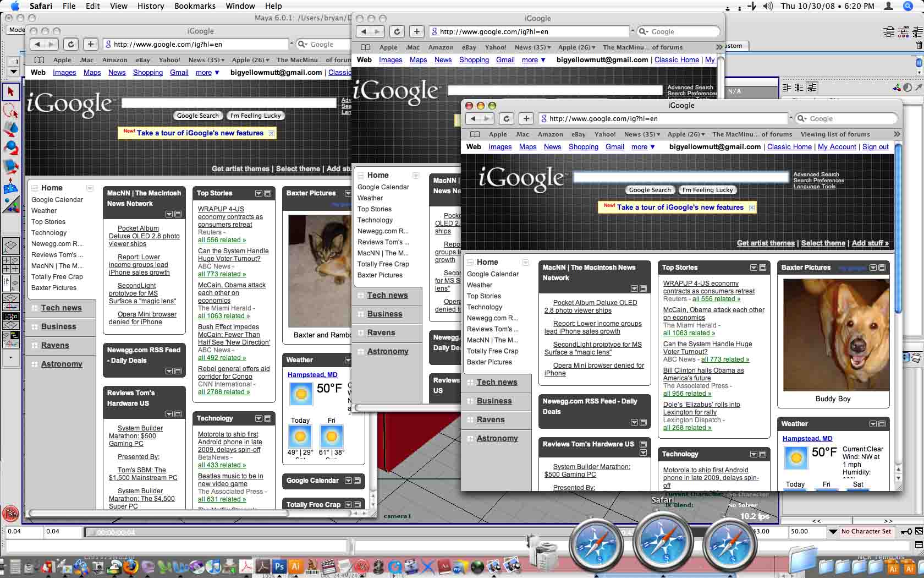Viewport: 924px width, 578px height.
Task: Maximize Top Stories gadget in front window
Action: tap(763, 268)
